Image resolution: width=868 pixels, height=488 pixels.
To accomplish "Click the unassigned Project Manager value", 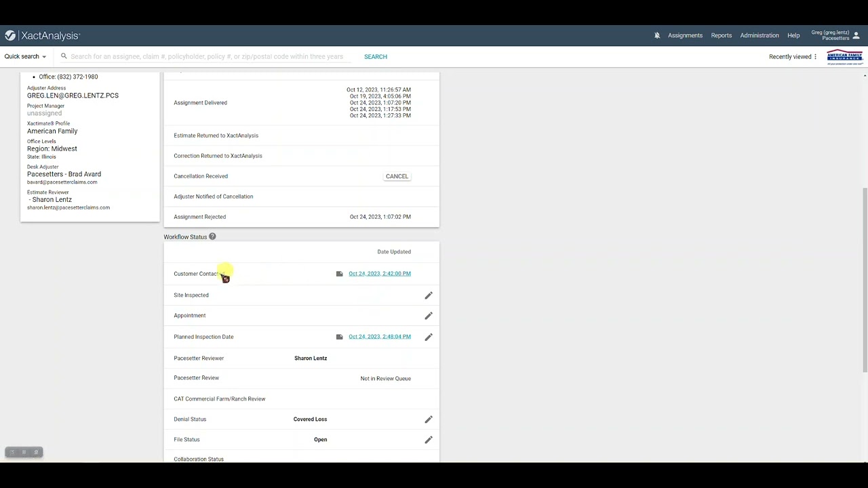I will click(44, 113).
